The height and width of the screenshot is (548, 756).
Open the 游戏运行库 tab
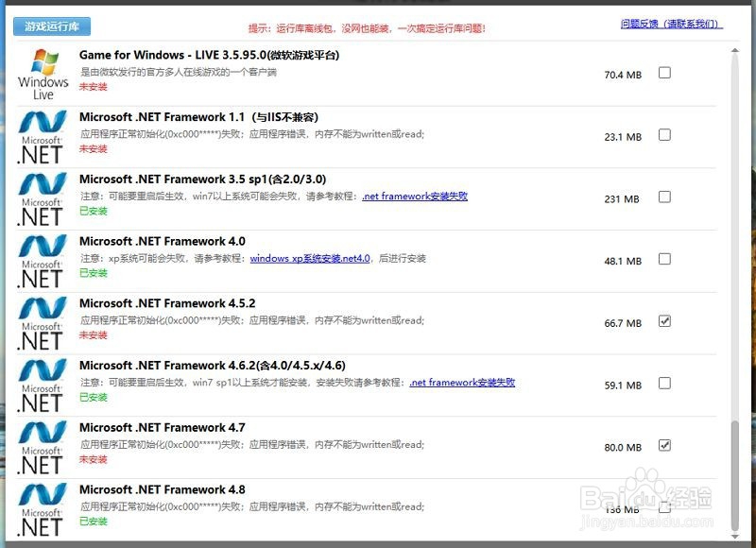(x=52, y=26)
